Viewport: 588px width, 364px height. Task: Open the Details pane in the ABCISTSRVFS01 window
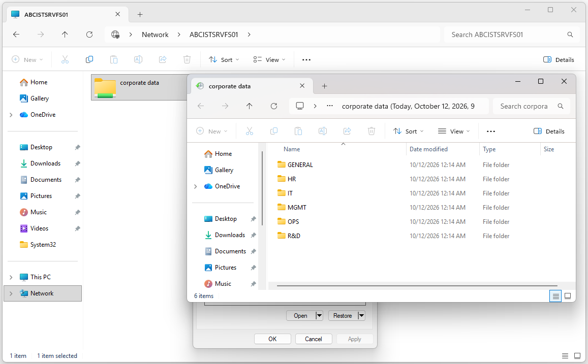coord(559,59)
